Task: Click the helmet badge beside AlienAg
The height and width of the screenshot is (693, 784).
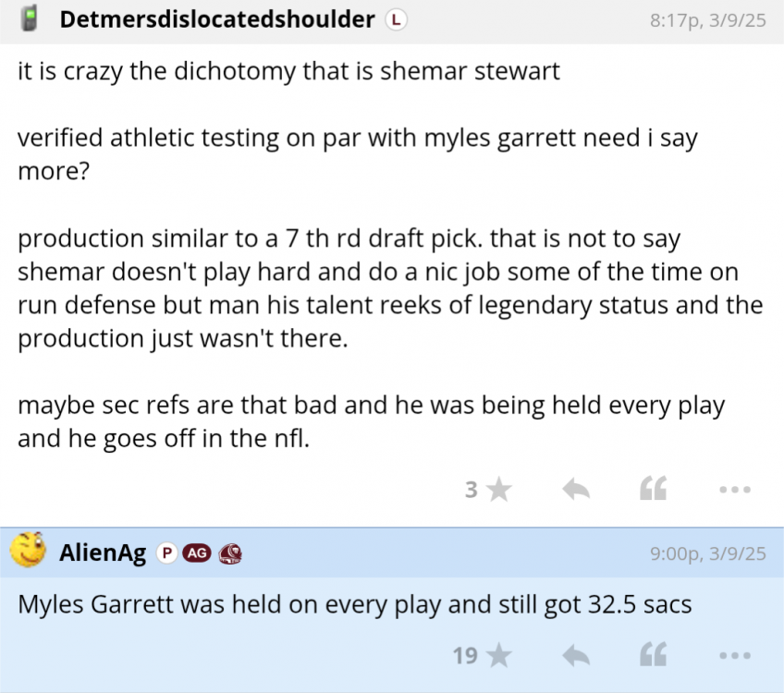Action: tap(230, 553)
